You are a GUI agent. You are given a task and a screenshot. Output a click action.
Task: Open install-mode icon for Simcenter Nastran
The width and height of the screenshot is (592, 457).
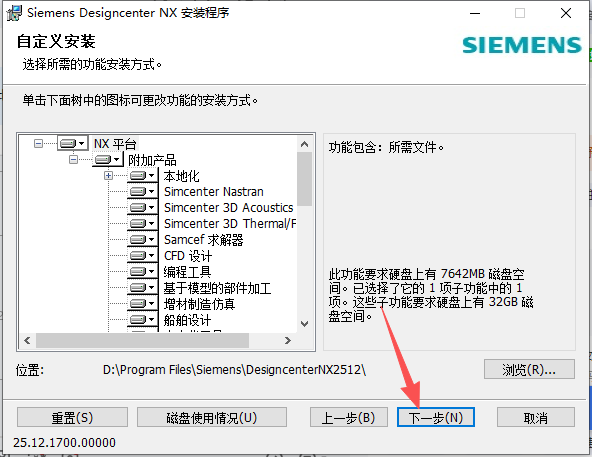point(143,191)
